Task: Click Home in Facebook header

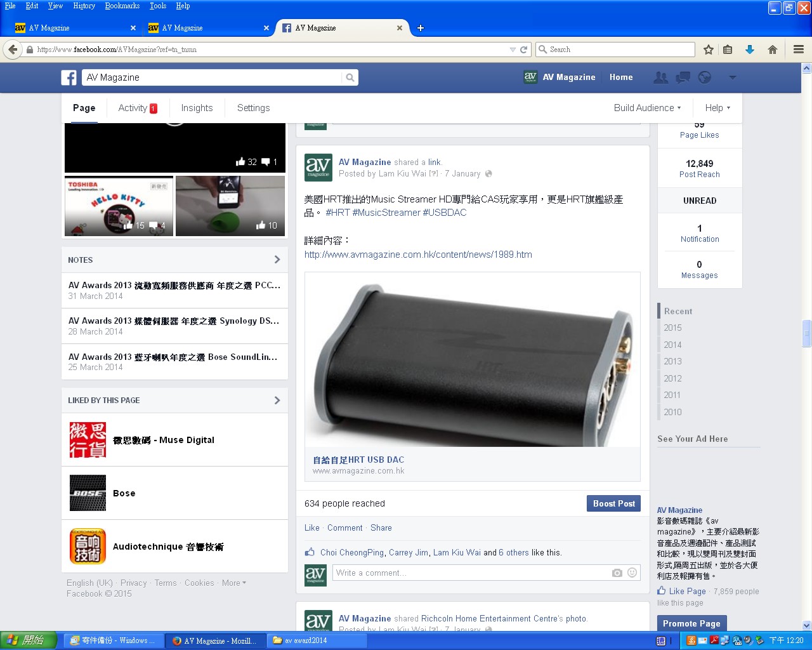Action: (621, 77)
